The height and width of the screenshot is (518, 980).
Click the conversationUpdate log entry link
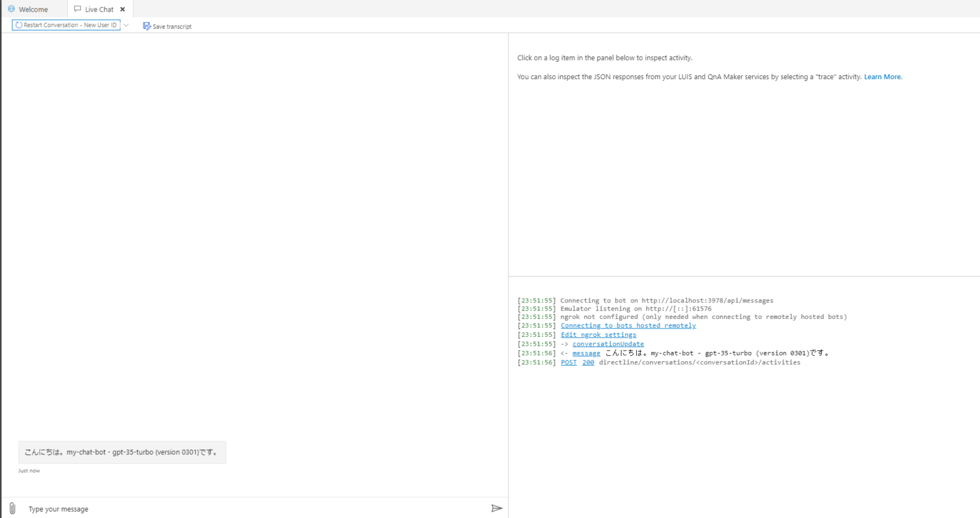click(x=607, y=343)
